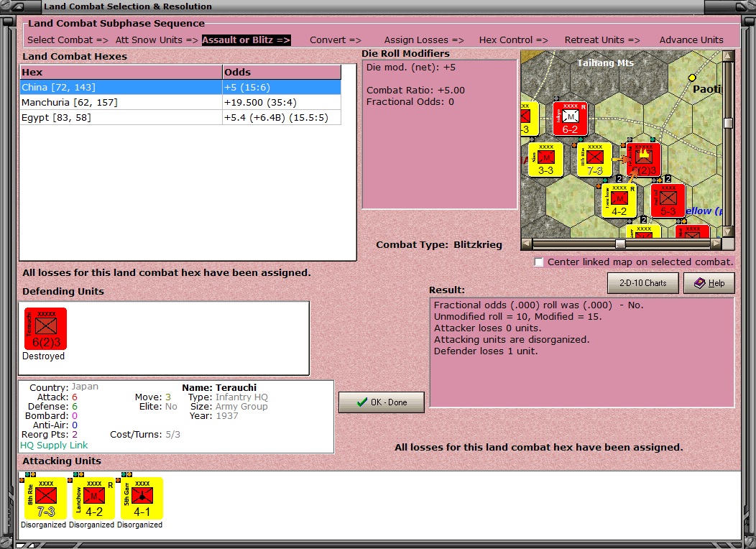Click the minimap scroll down arrow
The width and height of the screenshot is (756, 549).
coord(729,232)
